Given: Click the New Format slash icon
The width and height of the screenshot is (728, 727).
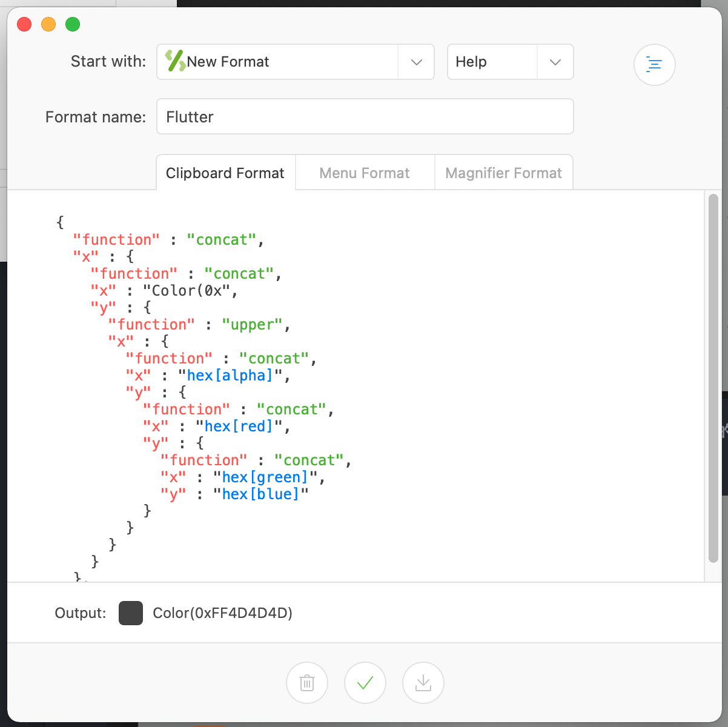Looking at the screenshot, I should point(176,61).
